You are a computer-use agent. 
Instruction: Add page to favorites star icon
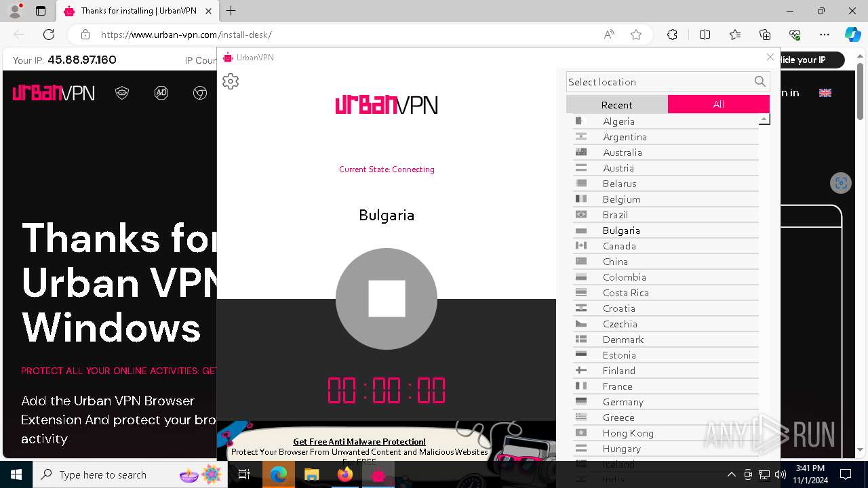(636, 35)
